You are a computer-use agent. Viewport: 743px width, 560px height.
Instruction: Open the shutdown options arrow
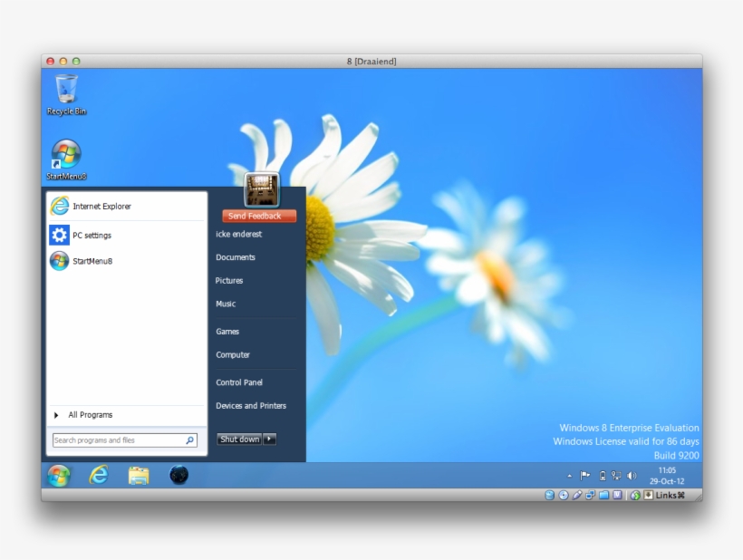(x=268, y=439)
